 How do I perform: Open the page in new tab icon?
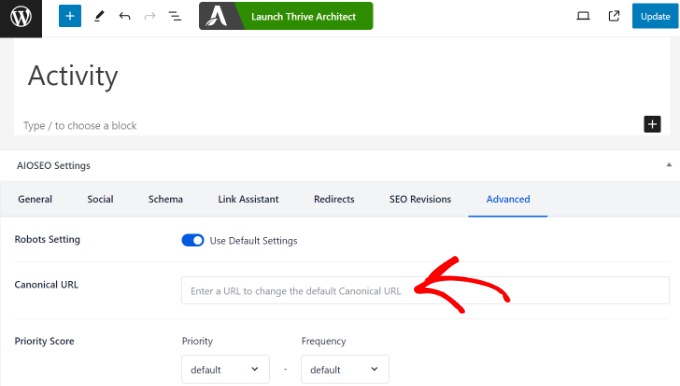click(614, 16)
